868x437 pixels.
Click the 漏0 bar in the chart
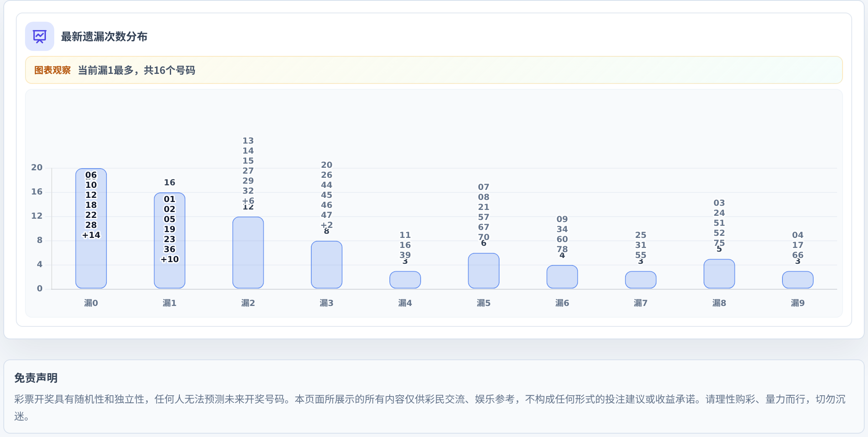coord(91,228)
